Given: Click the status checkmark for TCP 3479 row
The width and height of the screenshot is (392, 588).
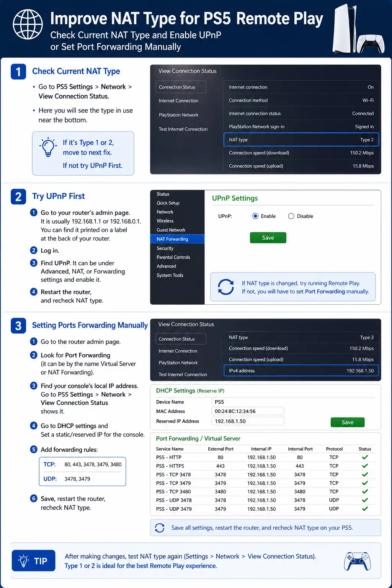Looking at the screenshot, I should (x=365, y=483).
